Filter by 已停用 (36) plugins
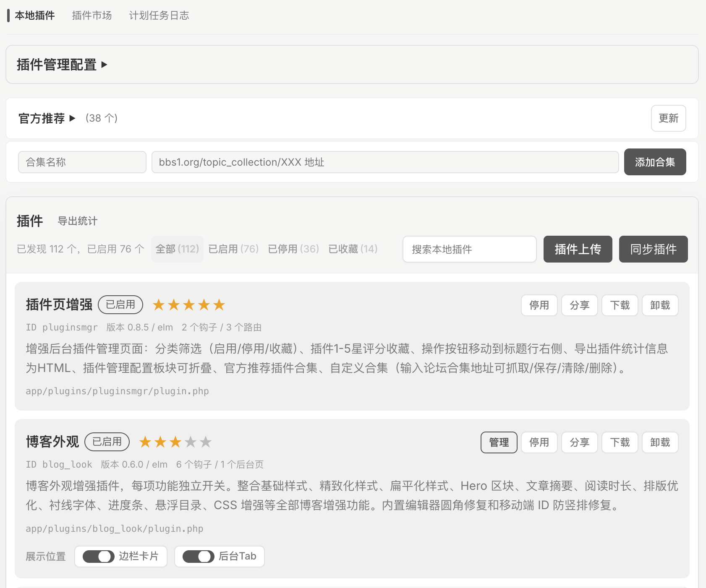Image resolution: width=706 pixels, height=588 pixels. tap(293, 249)
